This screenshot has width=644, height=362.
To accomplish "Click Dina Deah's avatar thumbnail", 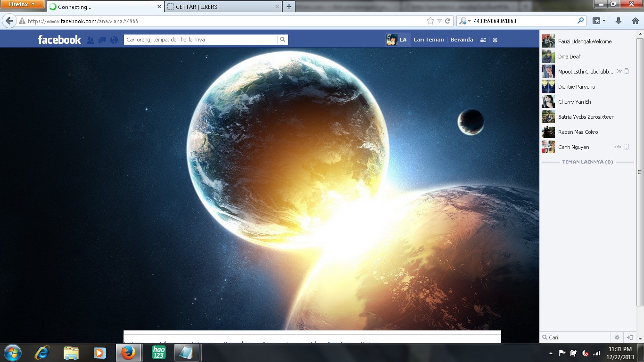I will [x=548, y=57].
